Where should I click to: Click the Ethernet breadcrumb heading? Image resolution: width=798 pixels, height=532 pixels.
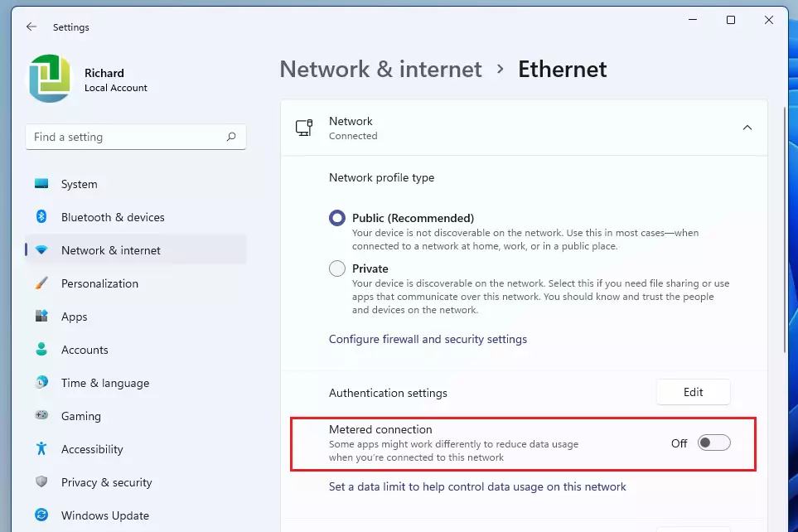(x=563, y=69)
